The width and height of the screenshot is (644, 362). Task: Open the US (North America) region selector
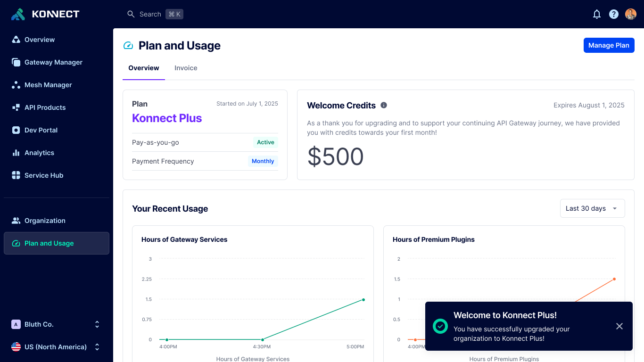[56, 347]
